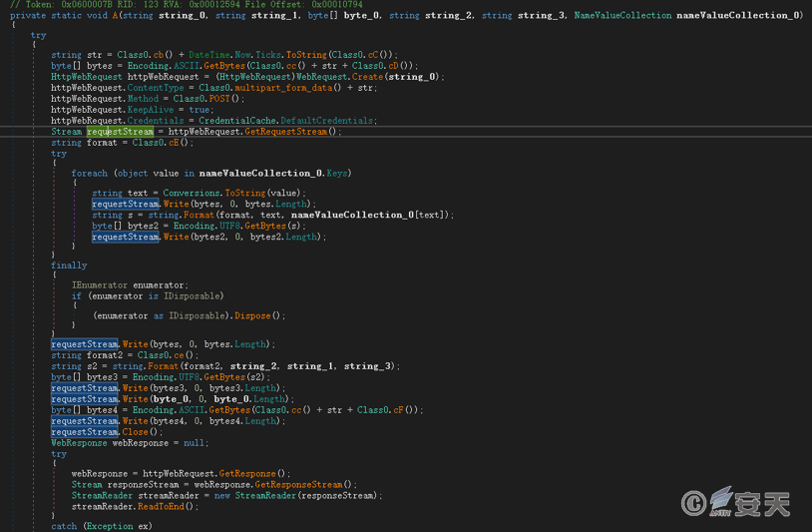This screenshot has width=812, height=532.
Task: Select ContentType property of httpWebRequest
Action: (156, 88)
